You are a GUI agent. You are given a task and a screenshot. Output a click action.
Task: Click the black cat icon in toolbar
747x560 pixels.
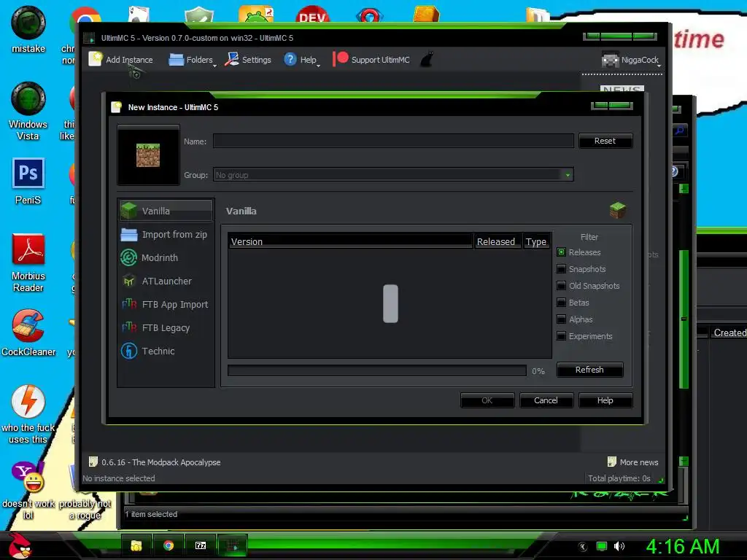tap(427, 60)
